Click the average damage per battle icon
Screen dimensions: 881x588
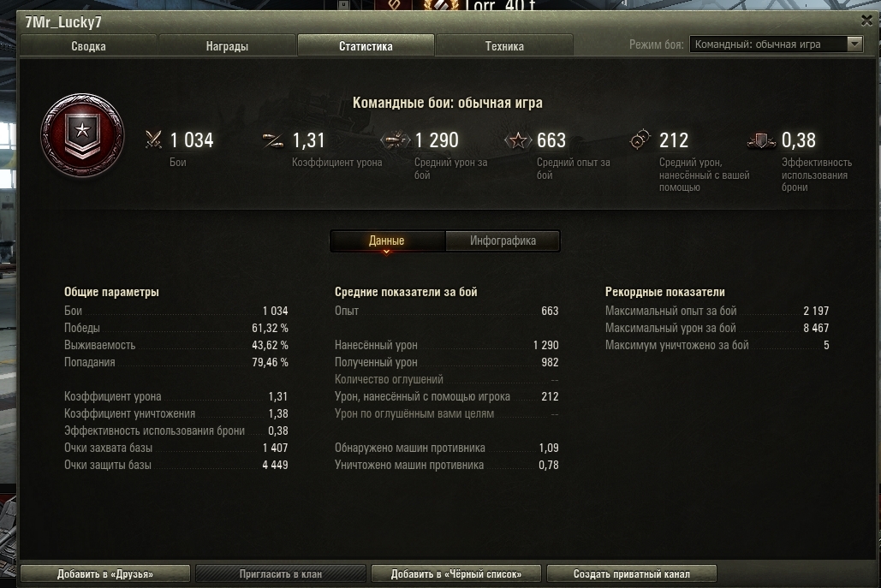395,140
